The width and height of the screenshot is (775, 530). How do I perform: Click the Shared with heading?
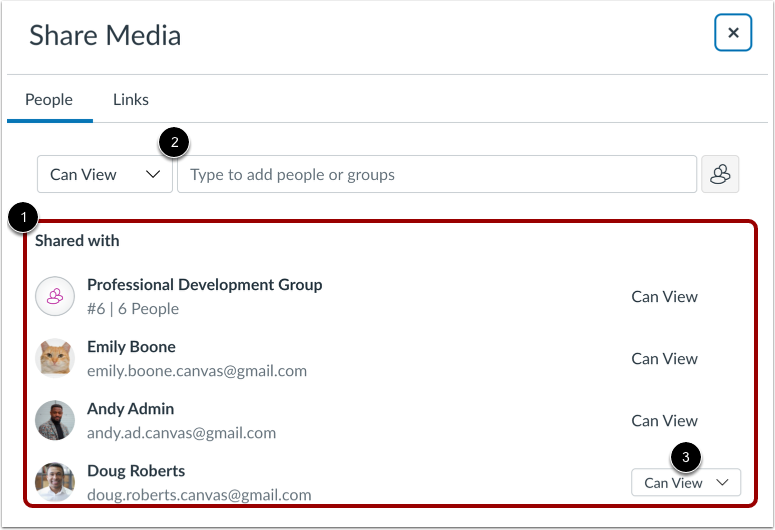(x=77, y=241)
